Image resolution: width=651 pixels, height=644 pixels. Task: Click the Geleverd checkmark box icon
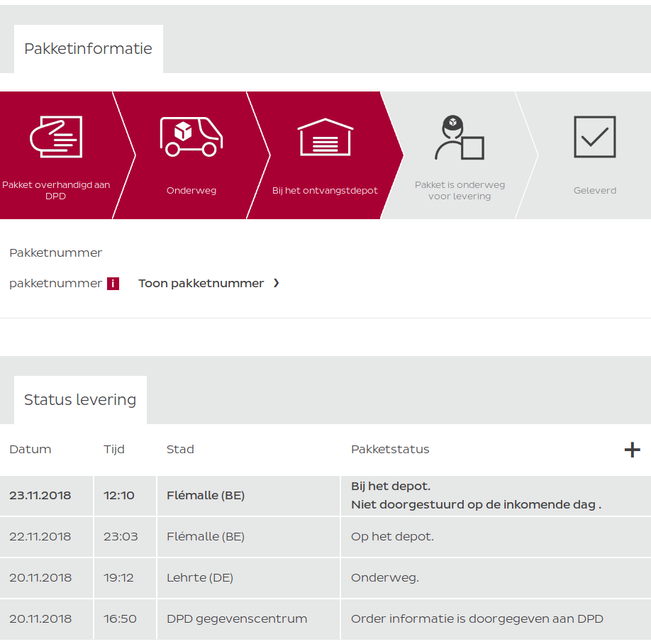pyautogui.click(x=594, y=137)
